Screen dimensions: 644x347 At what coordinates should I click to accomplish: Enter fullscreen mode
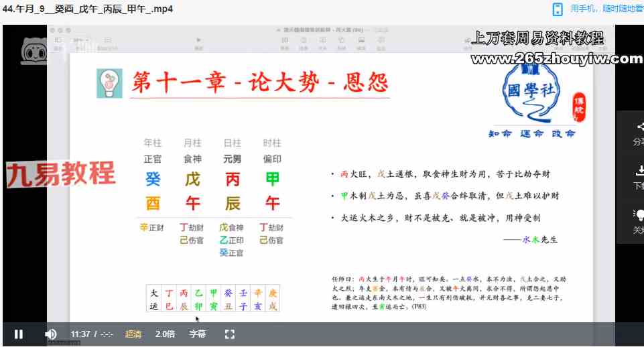[x=230, y=334]
